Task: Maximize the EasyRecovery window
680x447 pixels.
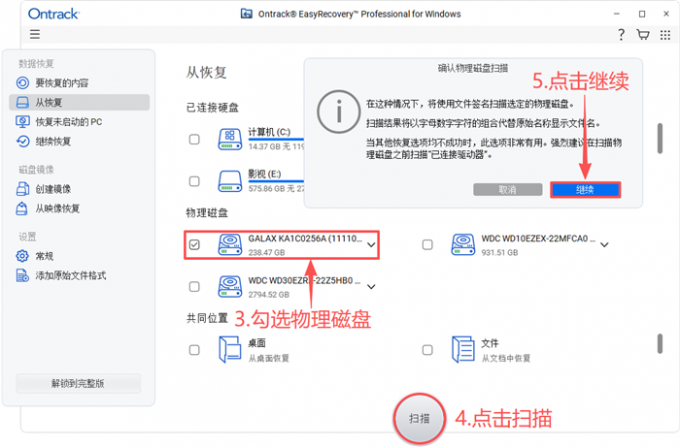Action: [642, 14]
